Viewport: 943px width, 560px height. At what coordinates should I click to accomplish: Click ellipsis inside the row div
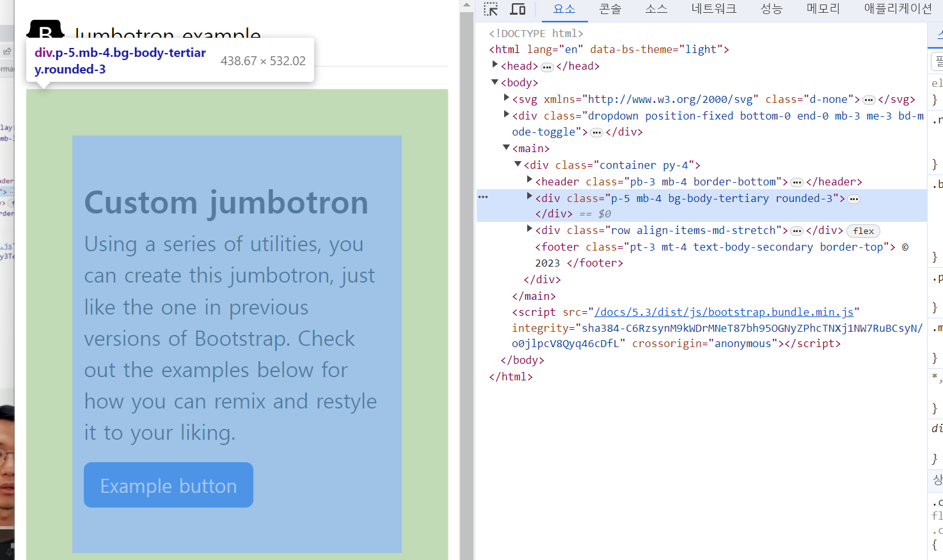click(796, 231)
